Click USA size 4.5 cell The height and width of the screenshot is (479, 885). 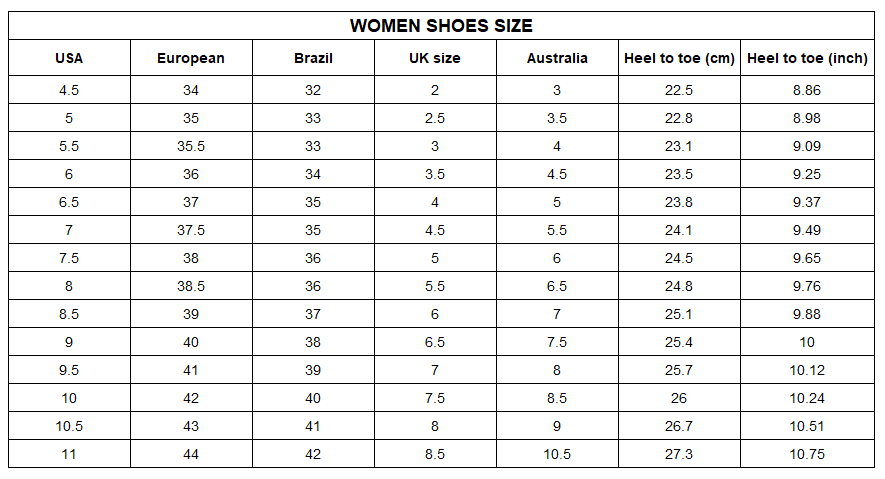pyautogui.click(x=69, y=90)
